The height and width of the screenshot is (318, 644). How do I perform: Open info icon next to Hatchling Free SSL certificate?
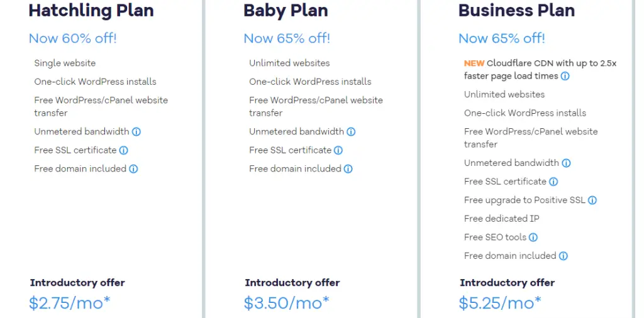click(x=124, y=150)
